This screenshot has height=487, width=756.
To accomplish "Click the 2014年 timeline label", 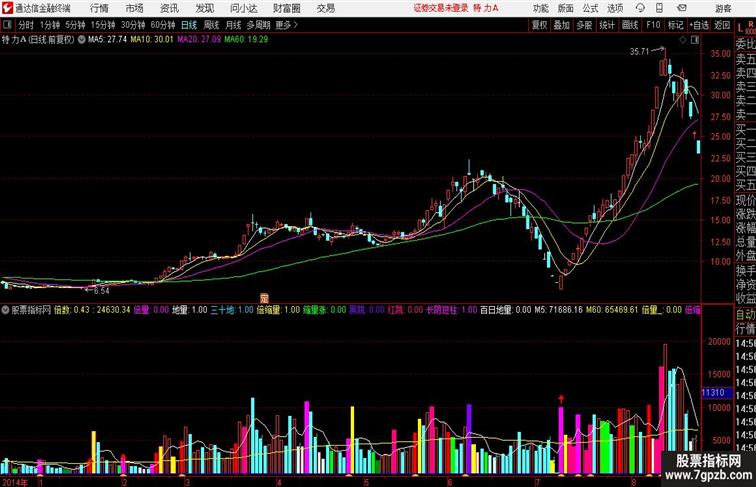I will 15,482.
